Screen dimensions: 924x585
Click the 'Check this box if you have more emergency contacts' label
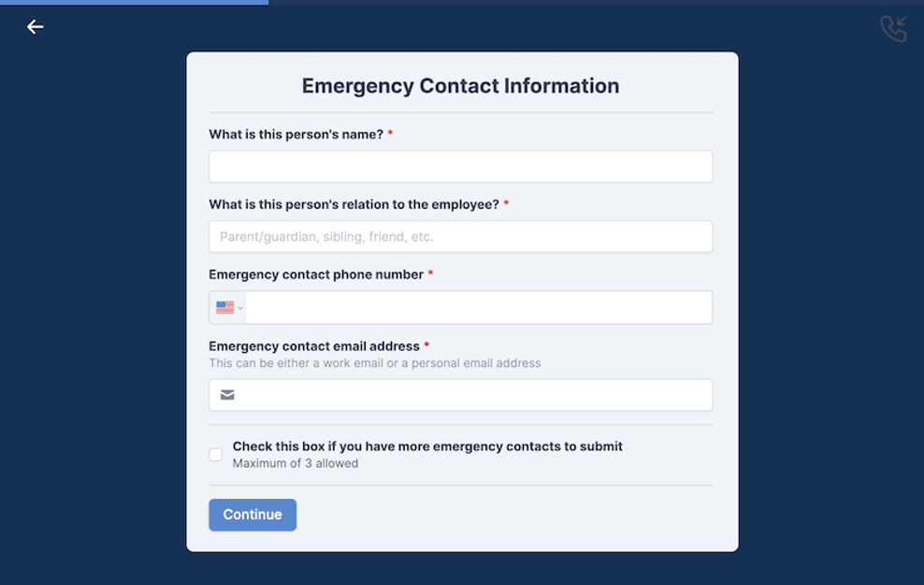[x=427, y=446]
